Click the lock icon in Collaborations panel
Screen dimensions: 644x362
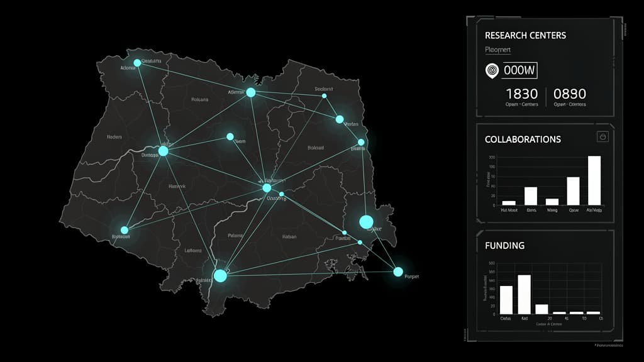(x=602, y=136)
